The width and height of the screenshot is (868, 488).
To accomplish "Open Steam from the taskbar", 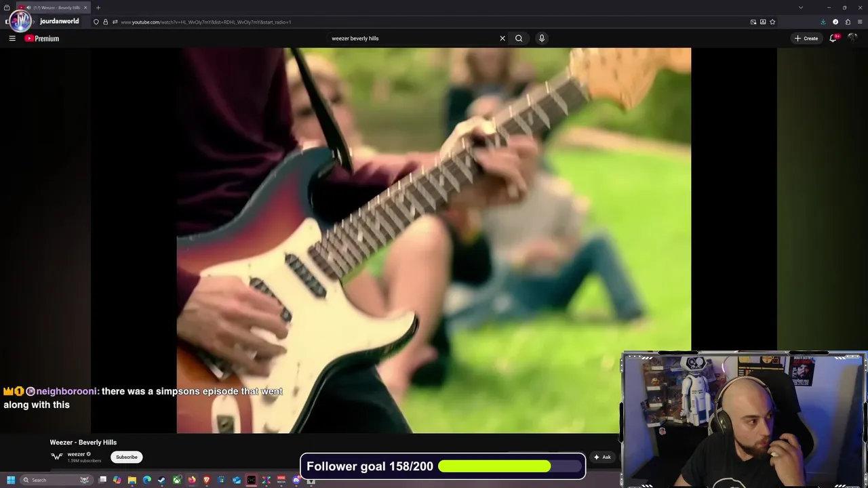I will tap(161, 480).
